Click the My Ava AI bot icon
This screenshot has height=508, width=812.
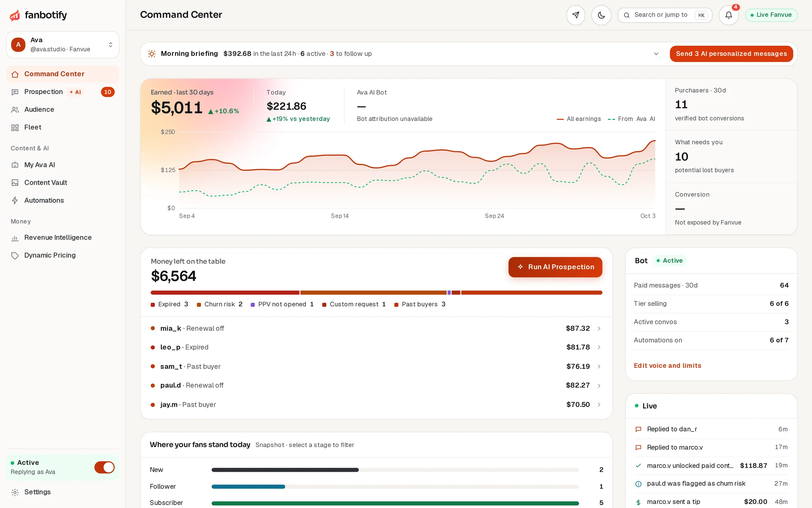[15, 165]
